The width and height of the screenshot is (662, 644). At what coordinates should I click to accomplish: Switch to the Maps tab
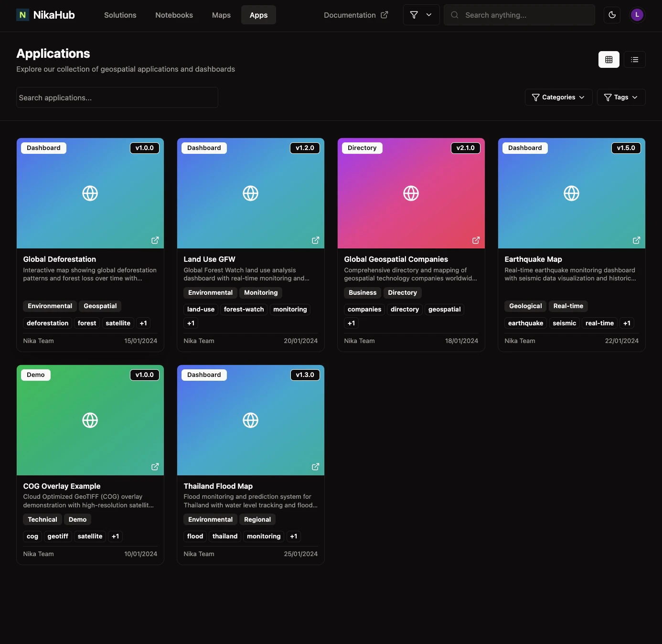[221, 15]
